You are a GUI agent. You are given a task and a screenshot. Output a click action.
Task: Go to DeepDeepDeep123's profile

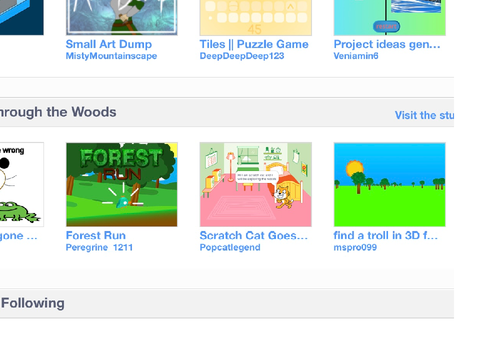[x=242, y=56]
